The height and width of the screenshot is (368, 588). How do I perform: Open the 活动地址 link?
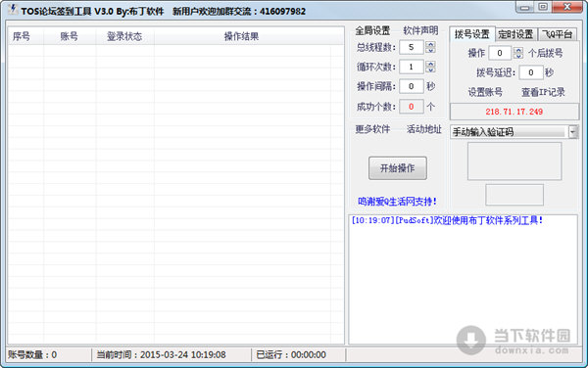424,129
